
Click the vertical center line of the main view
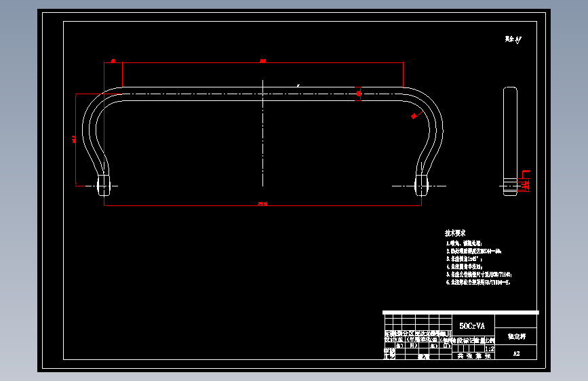point(263,133)
